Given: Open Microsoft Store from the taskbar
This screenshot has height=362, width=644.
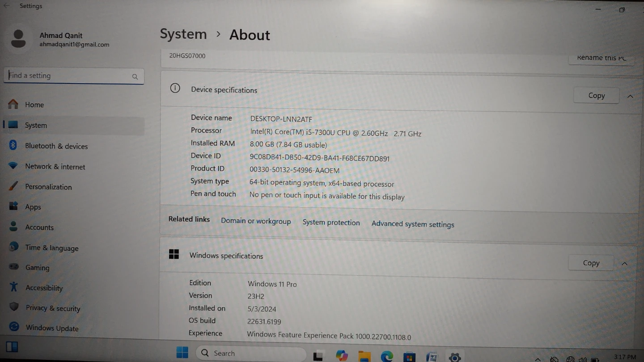Looking at the screenshot, I should 409,357.
